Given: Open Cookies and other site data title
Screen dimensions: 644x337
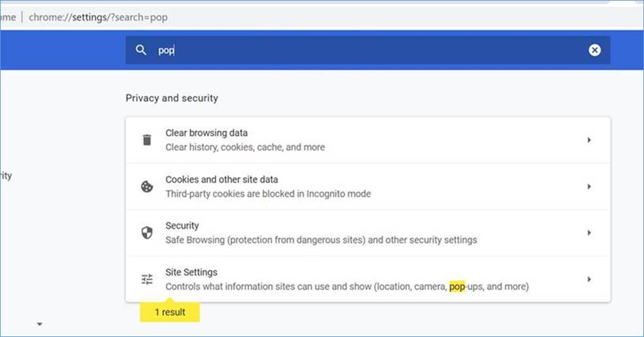Looking at the screenshot, I should coord(221,180).
